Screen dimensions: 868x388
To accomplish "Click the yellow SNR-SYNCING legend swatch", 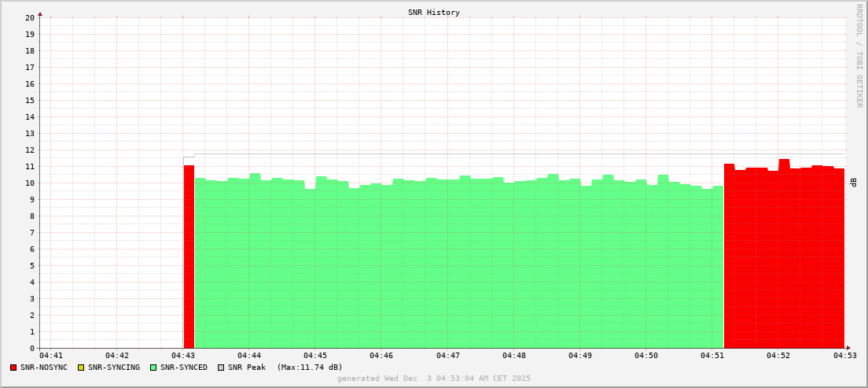I will pyautogui.click(x=80, y=368).
